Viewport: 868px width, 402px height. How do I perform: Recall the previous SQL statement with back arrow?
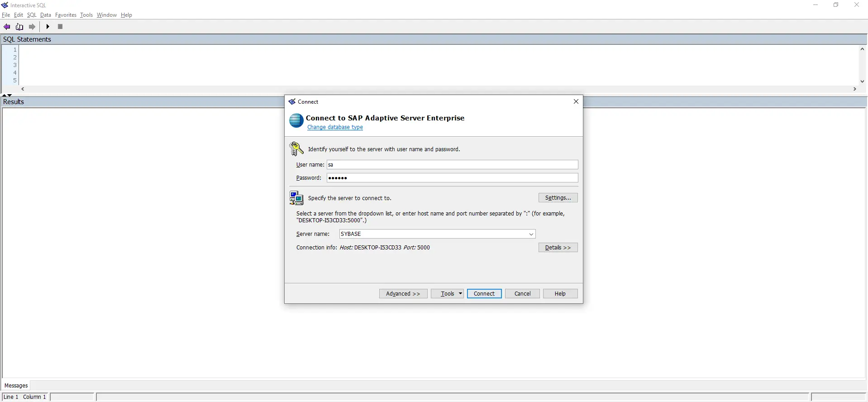click(x=7, y=27)
